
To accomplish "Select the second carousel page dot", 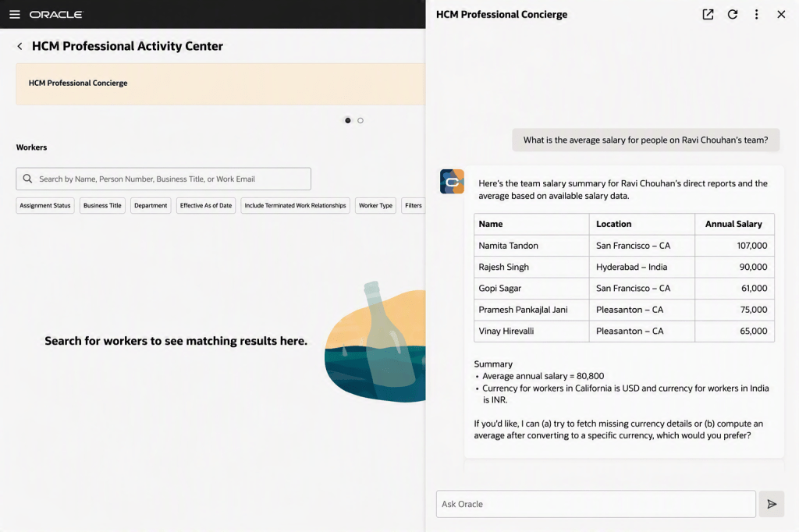I will coord(360,121).
